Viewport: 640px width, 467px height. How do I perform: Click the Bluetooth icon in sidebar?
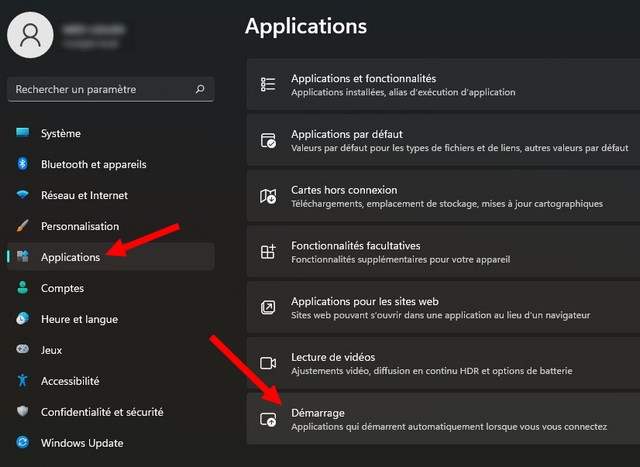(22, 164)
